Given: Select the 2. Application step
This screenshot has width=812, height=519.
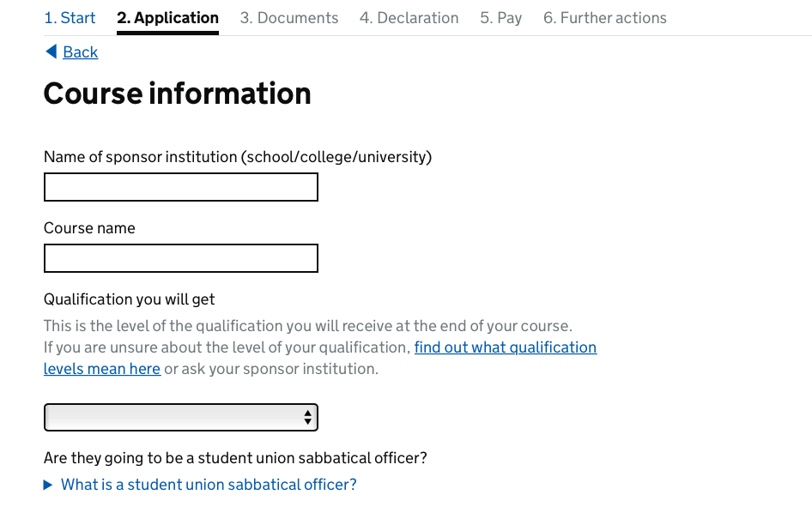Looking at the screenshot, I should point(167,18).
